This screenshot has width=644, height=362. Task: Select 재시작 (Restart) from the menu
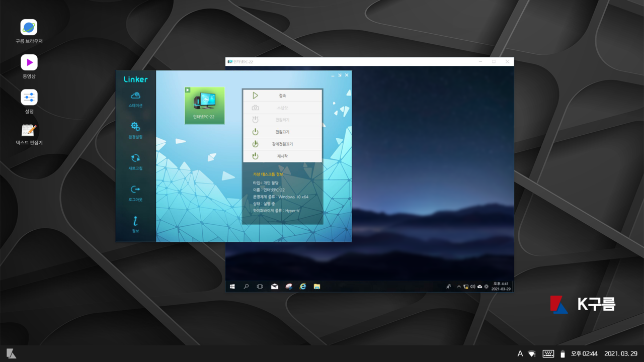coord(282,156)
